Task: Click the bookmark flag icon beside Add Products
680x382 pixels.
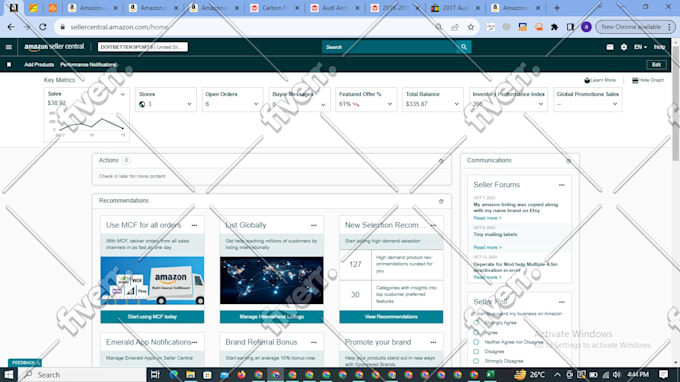Action: pos(9,65)
